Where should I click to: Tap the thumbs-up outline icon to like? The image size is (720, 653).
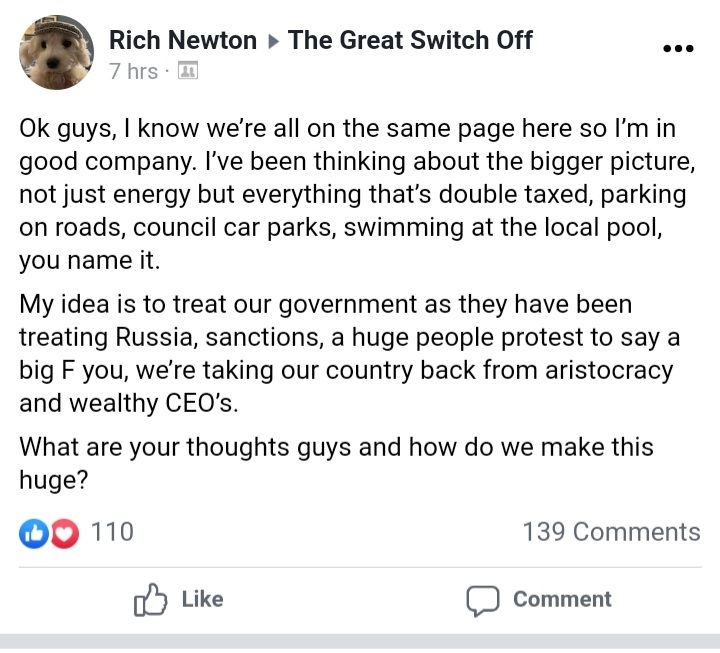point(150,600)
